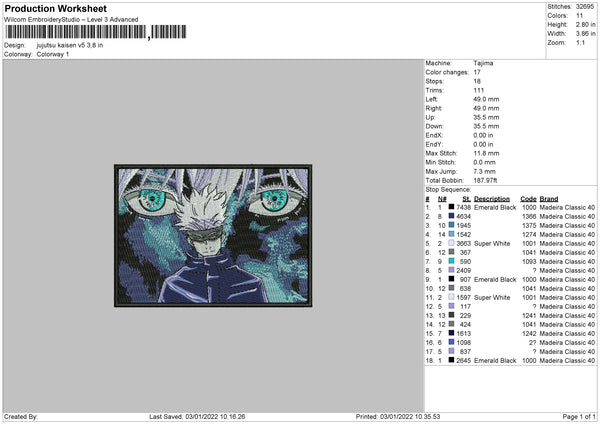This screenshot has height=424, width=600.
Task: Click the dark gray swatch in stop row 13
Action: pyautogui.click(x=451, y=315)
